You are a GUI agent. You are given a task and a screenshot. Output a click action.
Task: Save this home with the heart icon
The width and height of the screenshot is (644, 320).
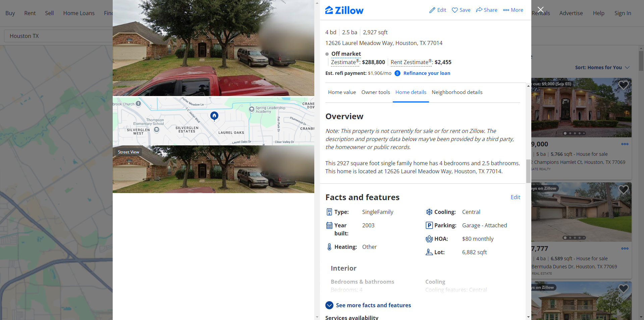(455, 10)
